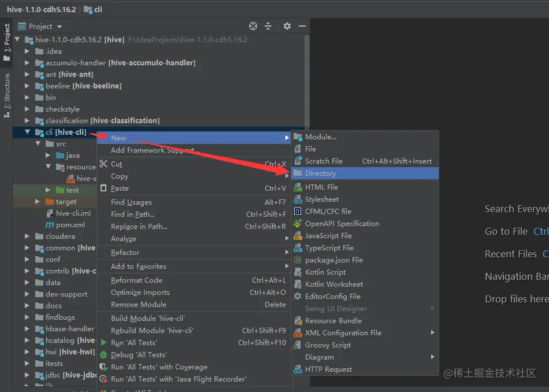549x392 pixels.
Task: Open Add to Favorites submenu
Action: pyautogui.click(x=194, y=266)
